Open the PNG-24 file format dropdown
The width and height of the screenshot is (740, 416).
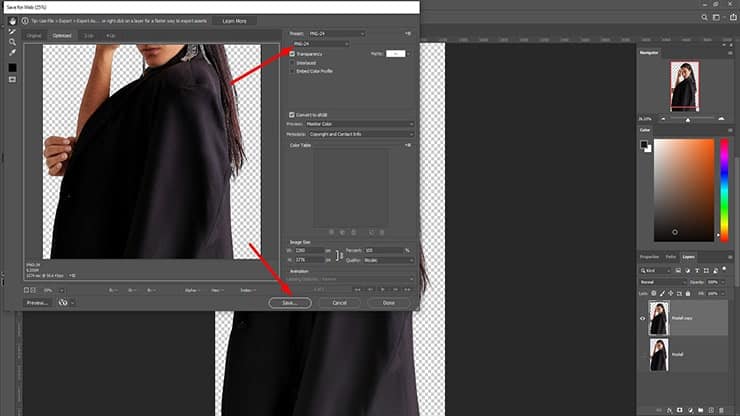[319, 44]
